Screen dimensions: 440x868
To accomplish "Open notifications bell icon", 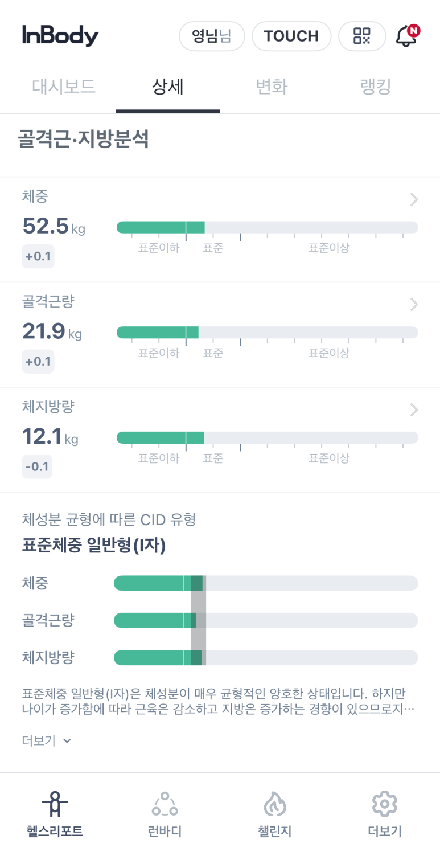I will (406, 36).
